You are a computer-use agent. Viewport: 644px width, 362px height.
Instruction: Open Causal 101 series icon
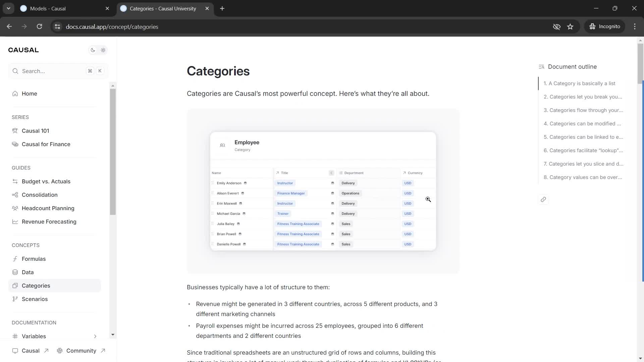[15, 131]
